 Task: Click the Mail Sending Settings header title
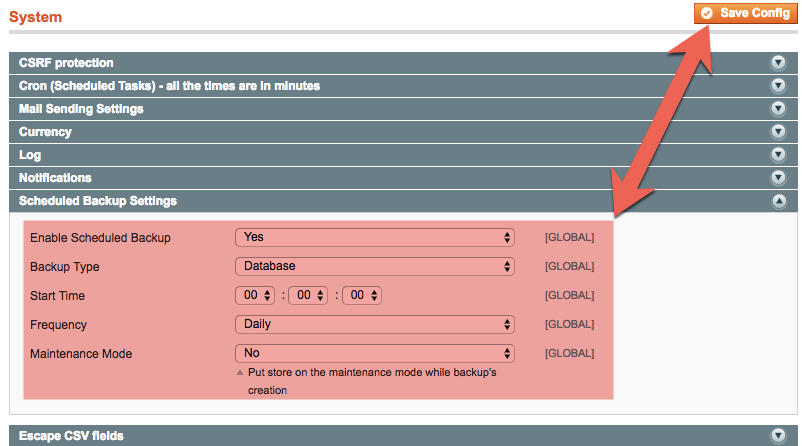pos(81,108)
